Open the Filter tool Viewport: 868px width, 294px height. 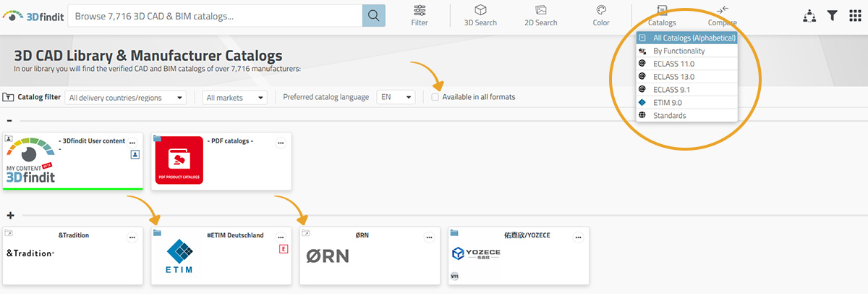coord(420,15)
